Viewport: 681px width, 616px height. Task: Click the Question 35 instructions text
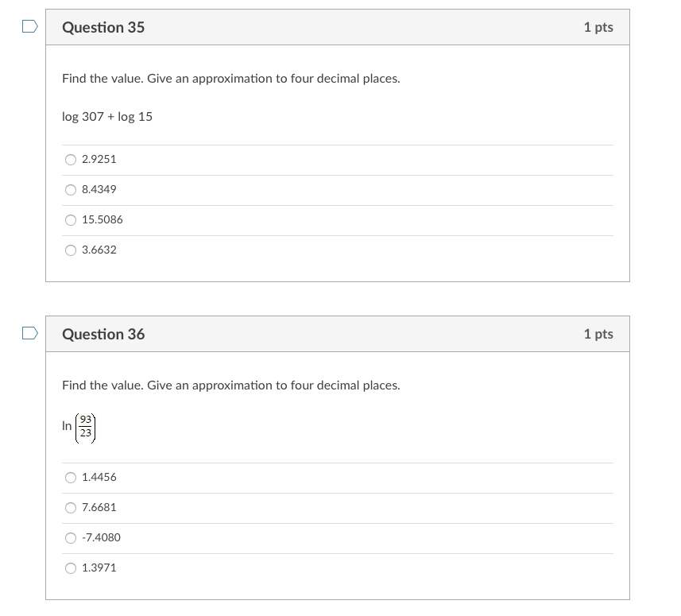point(230,78)
